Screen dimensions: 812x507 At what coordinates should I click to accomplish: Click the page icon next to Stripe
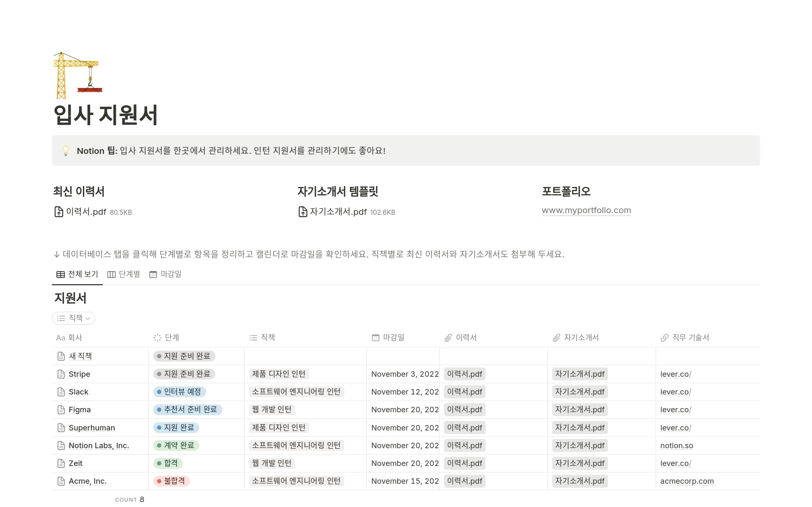61,374
